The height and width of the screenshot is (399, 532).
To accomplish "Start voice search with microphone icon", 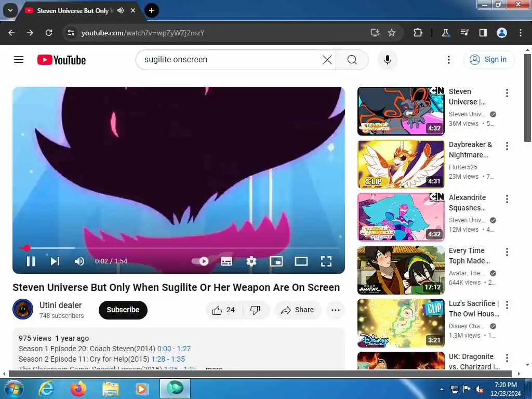I will pos(387,60).
